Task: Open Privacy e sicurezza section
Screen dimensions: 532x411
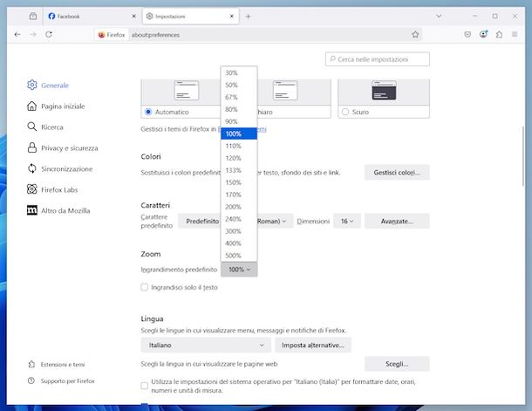Action: pyautogui.click(x=62, y=148)
